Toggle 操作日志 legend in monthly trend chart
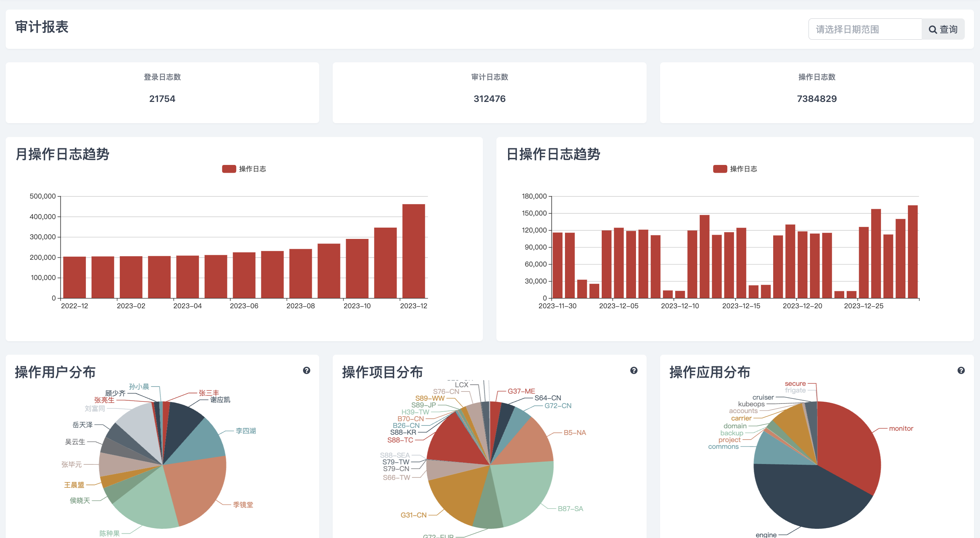Viewport: 980px width, 538px height. point(252,169)
